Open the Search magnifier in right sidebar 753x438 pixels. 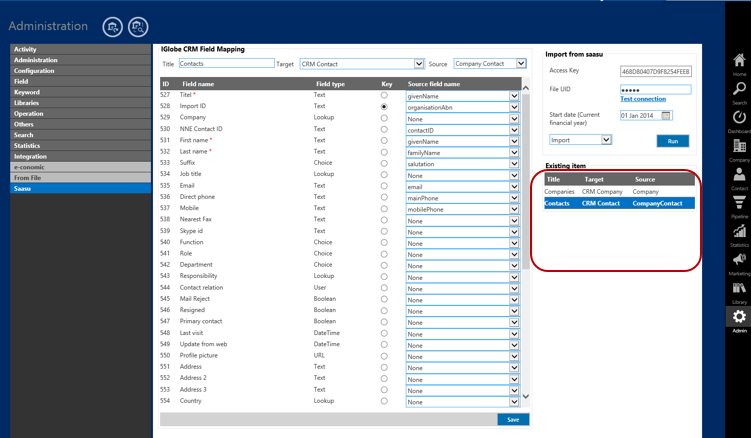739,89
